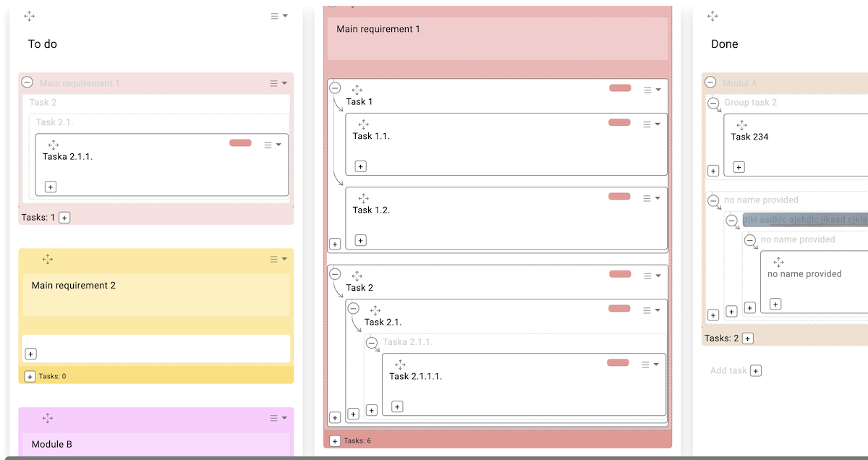This screenshot has width=868, height=460.
Task: Click the red color tag on Task 1.2.
Action: point(619,196)
